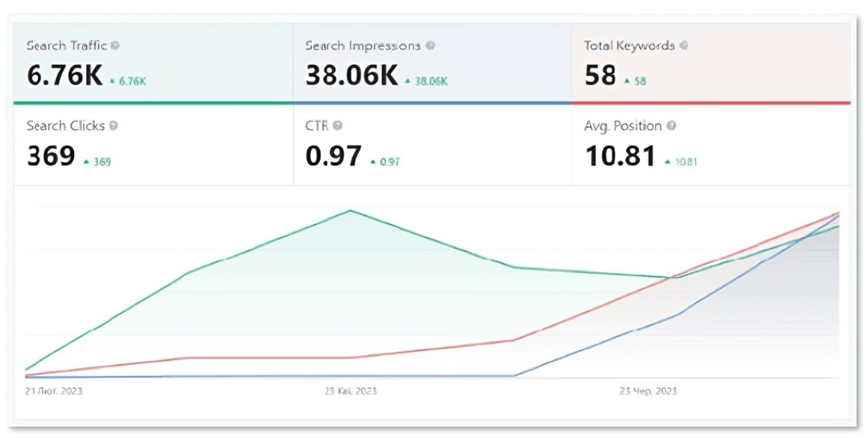Click the blue underline beneath Search Impressions
The height and width of the screenshot is (438, 868).
pyautogui.click(x=432, y=103)
